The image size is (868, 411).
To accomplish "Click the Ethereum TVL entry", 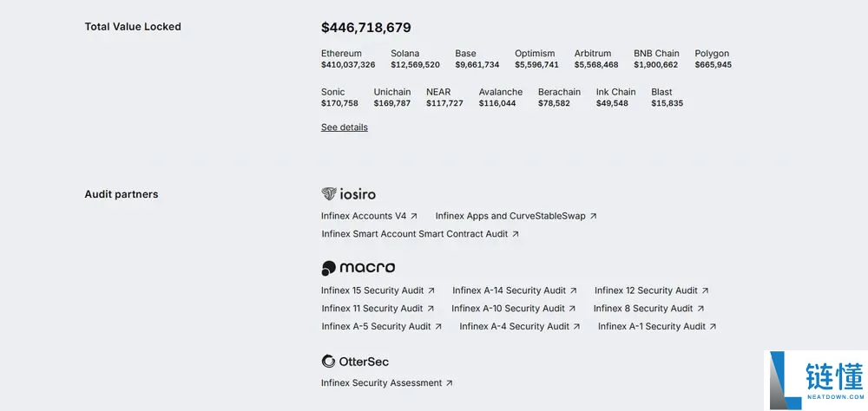I will pos(348,59).
